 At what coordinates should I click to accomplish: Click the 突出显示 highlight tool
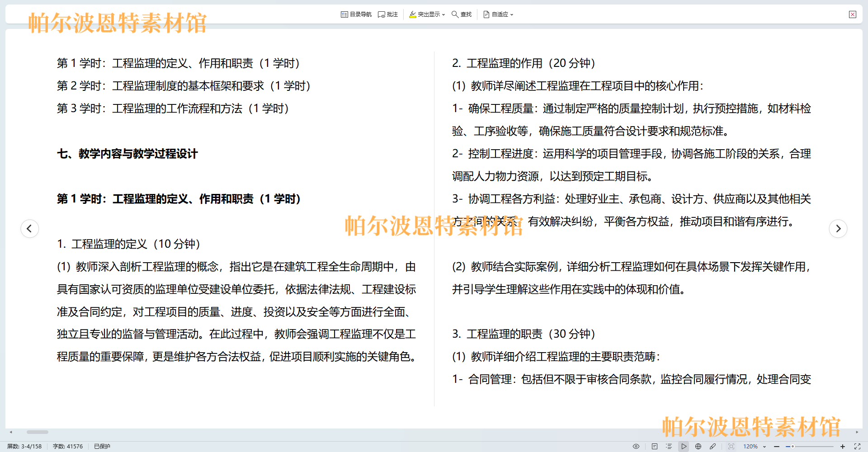pos(424,14)
